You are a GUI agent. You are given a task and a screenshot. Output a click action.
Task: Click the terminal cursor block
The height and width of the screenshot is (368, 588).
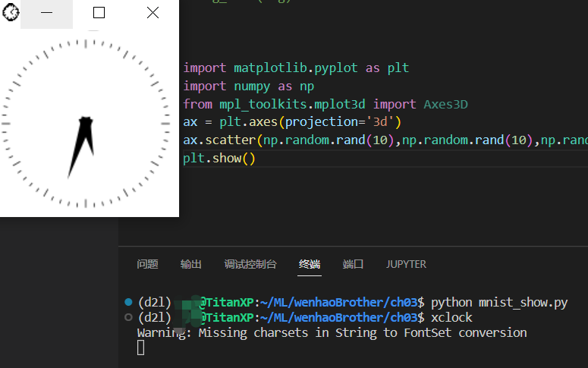click(140, 348)
